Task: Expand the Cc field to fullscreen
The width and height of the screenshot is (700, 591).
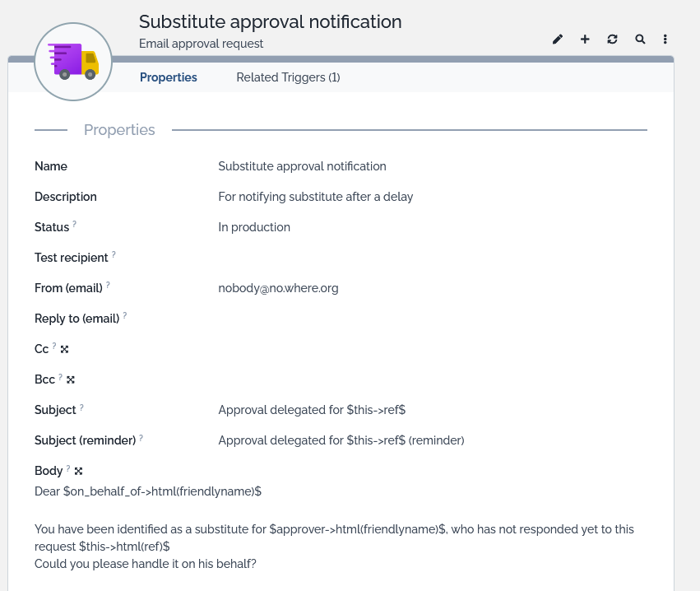Action: pos(65,350)
